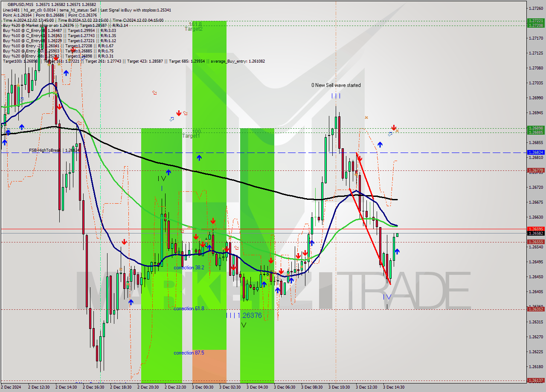The image size is (546, 392).
Task: Click the '2 Dec 22:30' time axis label
Action: 175,387
